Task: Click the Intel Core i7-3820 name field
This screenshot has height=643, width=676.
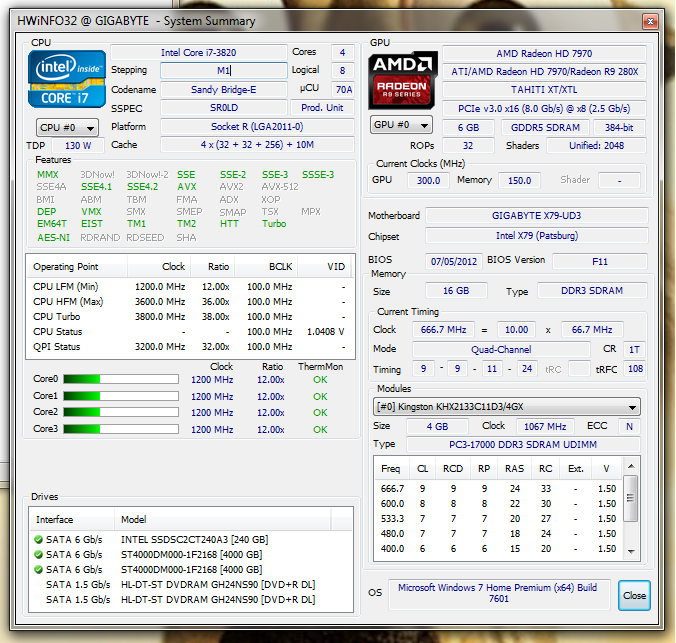Action: click(x=199, y=53)
